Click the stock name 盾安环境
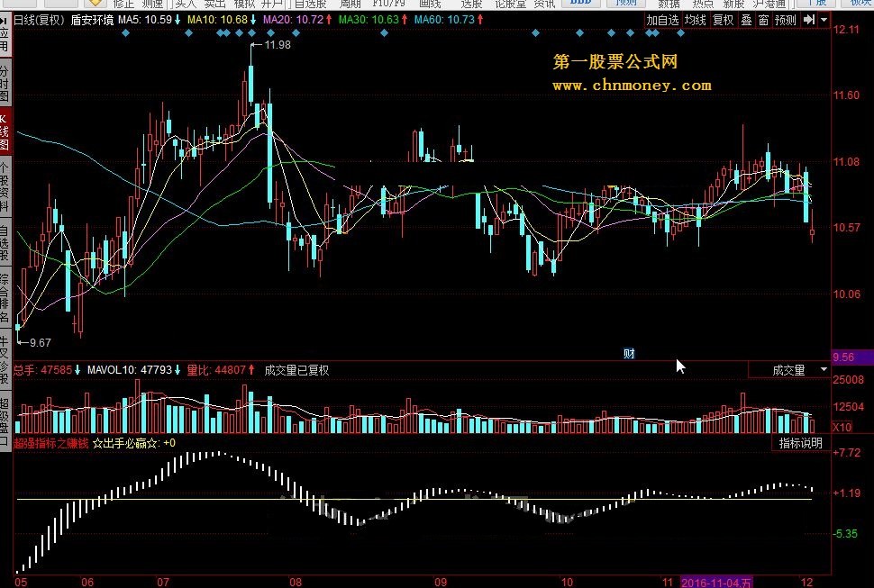Image resolution: width=874 pixels, height=588 pixels. coord(93,20)
